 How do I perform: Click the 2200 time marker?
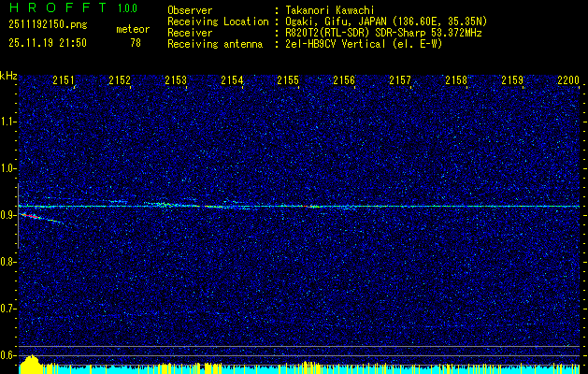click(x=567, y=81)
